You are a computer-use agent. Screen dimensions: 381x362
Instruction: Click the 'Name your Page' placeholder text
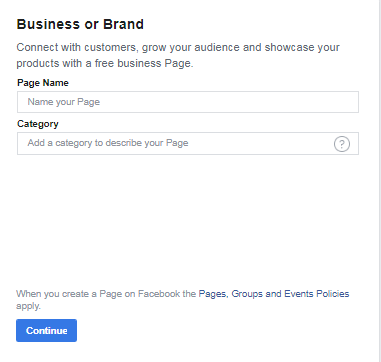64,102
